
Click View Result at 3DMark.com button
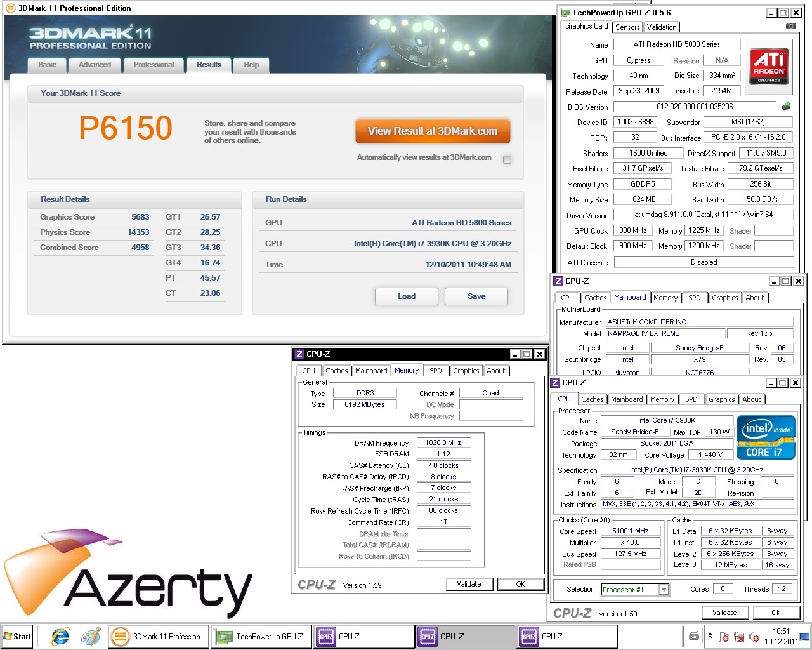pos(433,131)
